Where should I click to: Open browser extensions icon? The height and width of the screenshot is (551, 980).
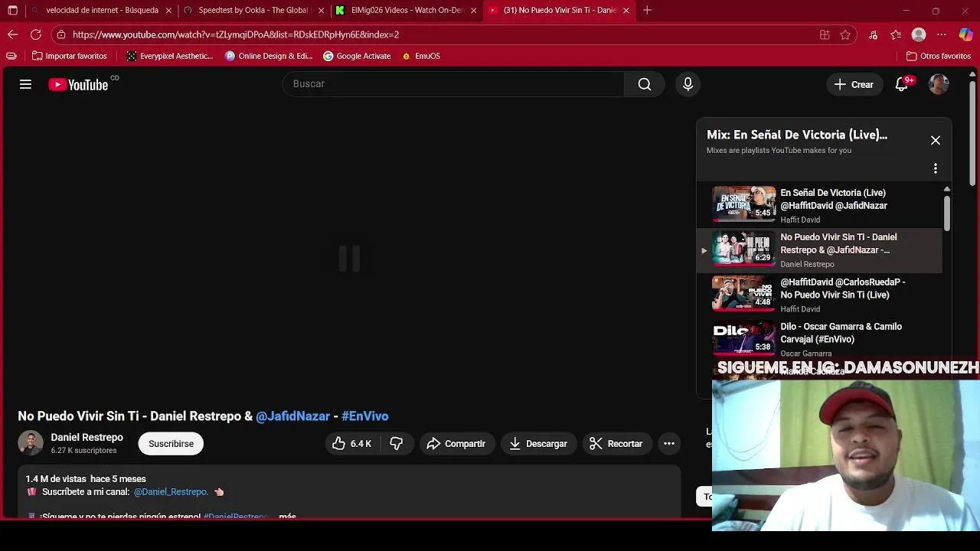coord(874,34)
